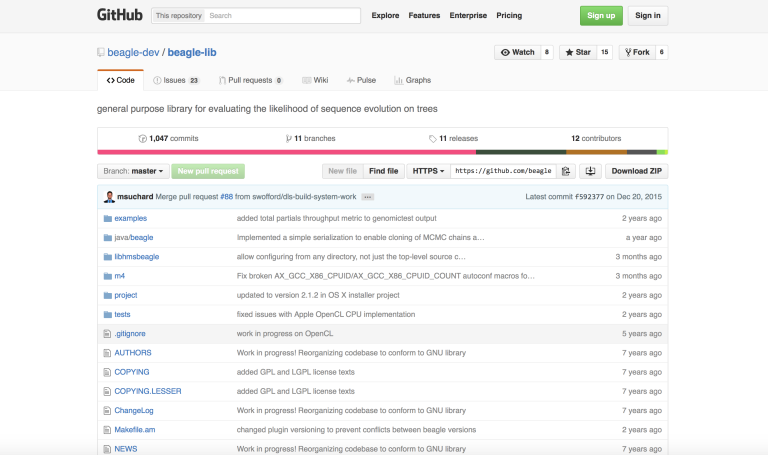Click commit message 'work in progress on OpenCL'
The height and width of the screenshot is (455, 768).
coord(285,334)
